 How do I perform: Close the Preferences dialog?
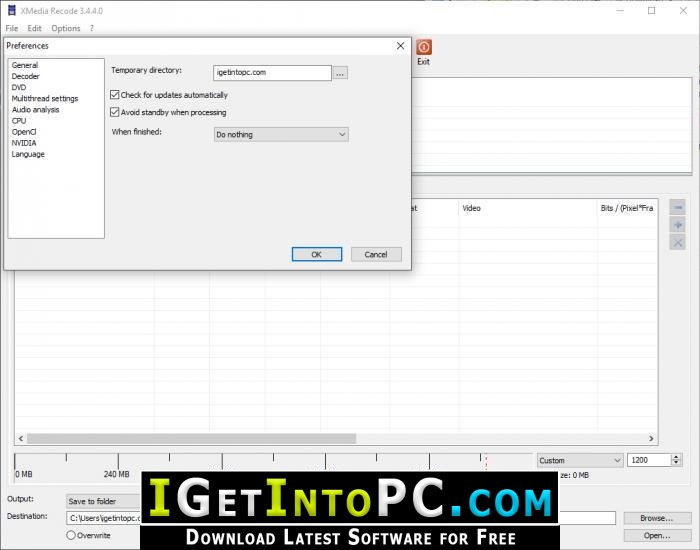pyautogui.click(x=400, y=46)
